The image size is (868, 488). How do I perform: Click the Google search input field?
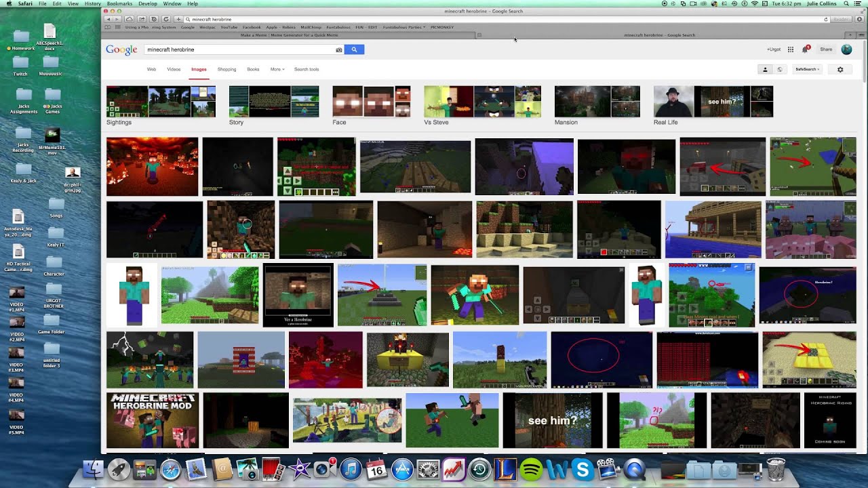(238, 49)
